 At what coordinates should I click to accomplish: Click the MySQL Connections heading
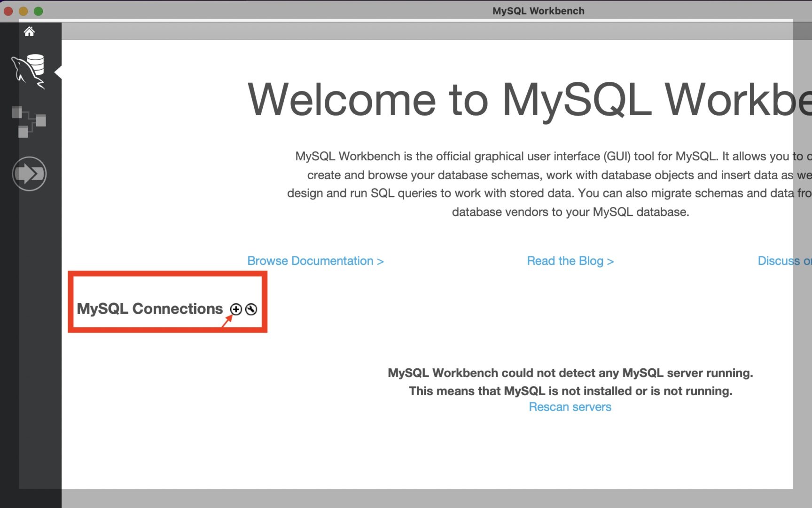tap(150, 309)
